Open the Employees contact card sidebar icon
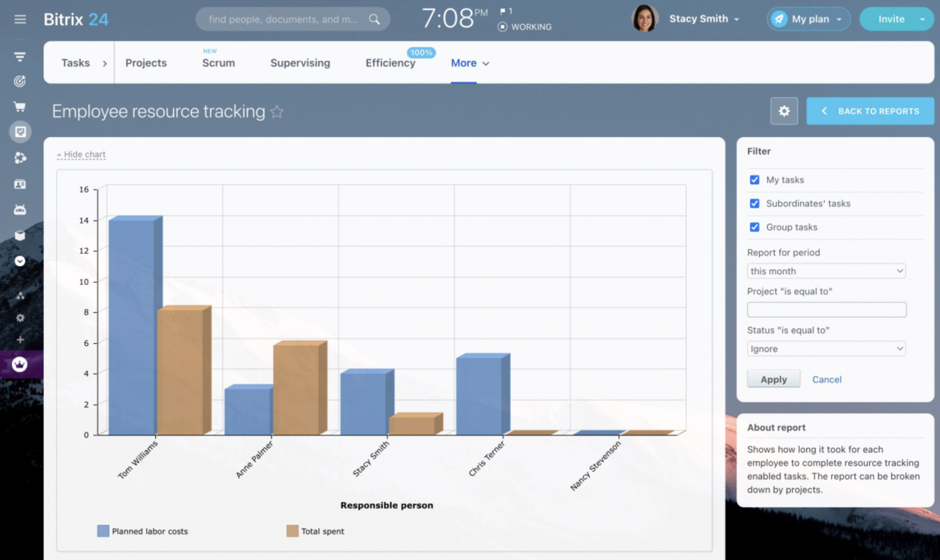Viewport: 940px width, 560px height. 20,184
